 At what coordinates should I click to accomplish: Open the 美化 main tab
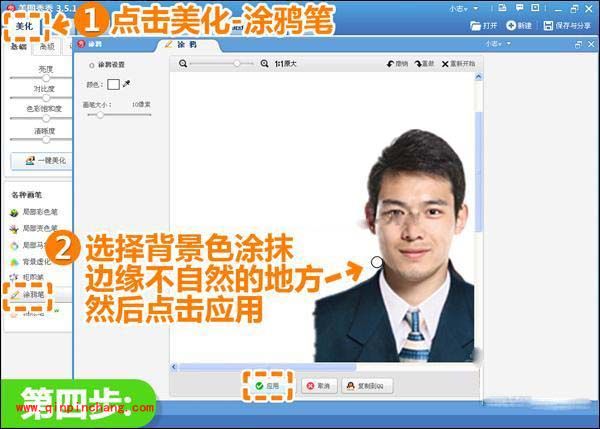[25, 26]
